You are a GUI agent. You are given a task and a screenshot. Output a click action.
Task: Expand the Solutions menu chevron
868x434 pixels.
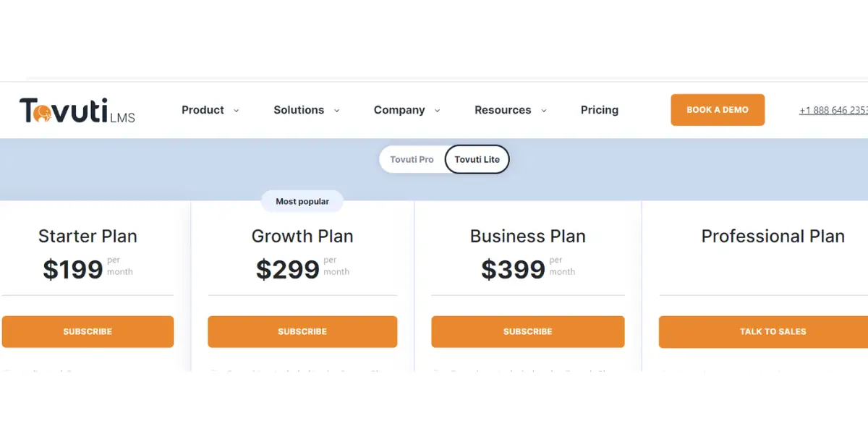pos(336,111)
